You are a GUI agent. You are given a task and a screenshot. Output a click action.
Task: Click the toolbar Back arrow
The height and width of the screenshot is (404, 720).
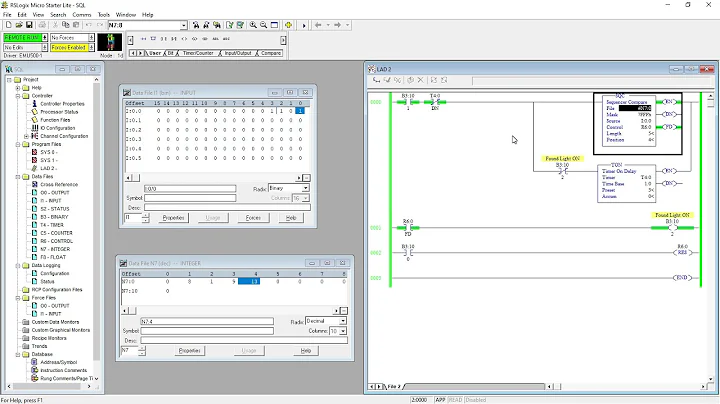click(318, 25)
